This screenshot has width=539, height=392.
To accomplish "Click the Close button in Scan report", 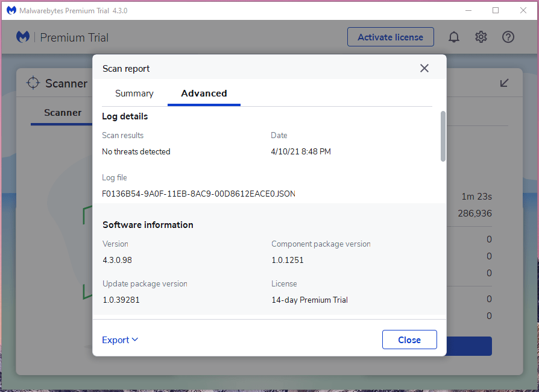I will (409, 340).
